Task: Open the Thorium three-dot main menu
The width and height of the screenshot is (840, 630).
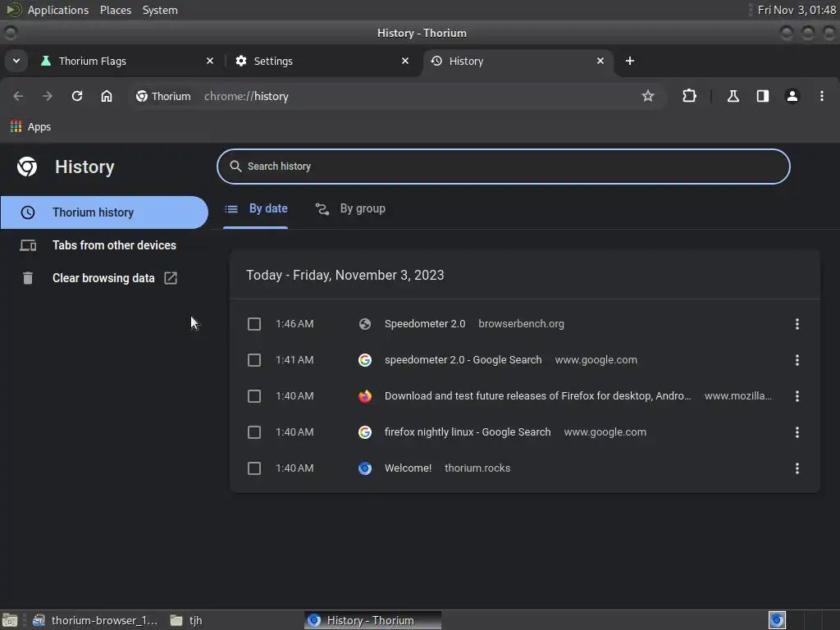Action: pyautogui.click(x=822, y=96)
